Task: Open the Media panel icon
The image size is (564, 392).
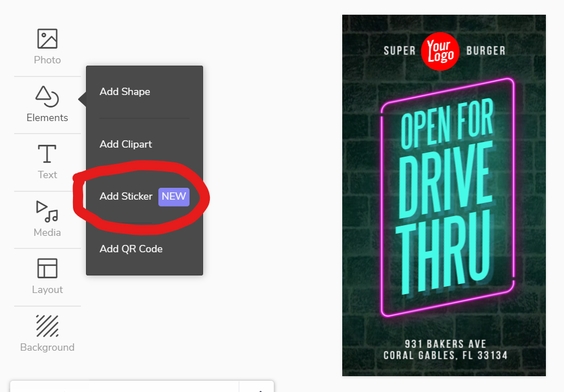Action: 47,212
